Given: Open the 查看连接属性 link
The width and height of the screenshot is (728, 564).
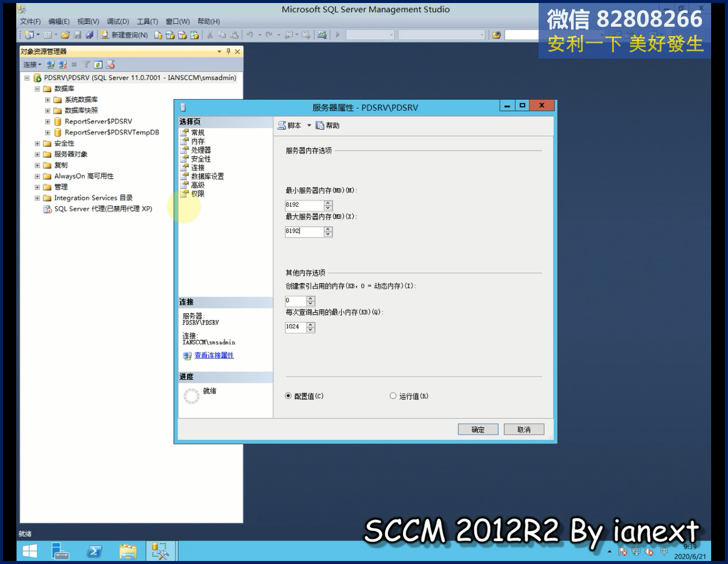Looking at the screenshot, I should [x=214, y=355].
